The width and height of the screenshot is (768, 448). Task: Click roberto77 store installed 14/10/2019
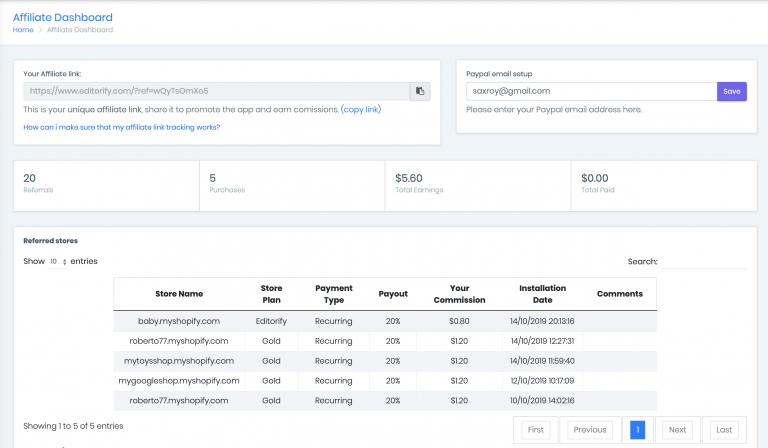[x=179, y=341]
